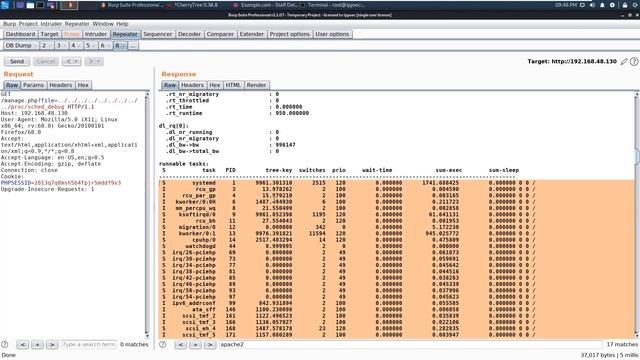Open the User options tab

pyautogui.click(x=332, y=34)
